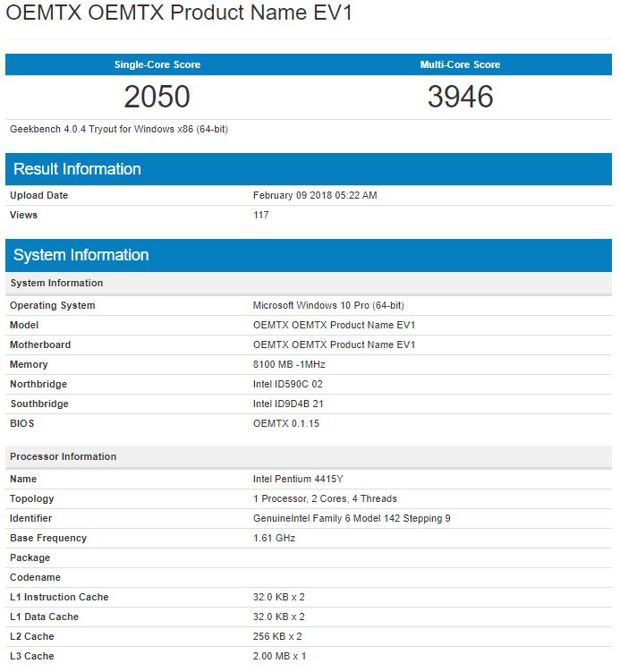The image size is (620, 672).
Task: Select Microsoft Windows 10 Pro (64-bit) value
Action: [x=328, y=305]
